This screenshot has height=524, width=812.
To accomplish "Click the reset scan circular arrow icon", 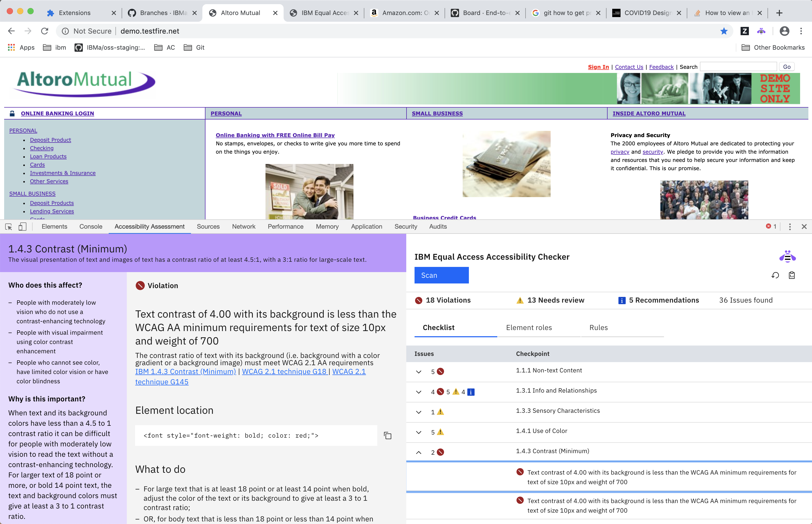I will 775,275.
